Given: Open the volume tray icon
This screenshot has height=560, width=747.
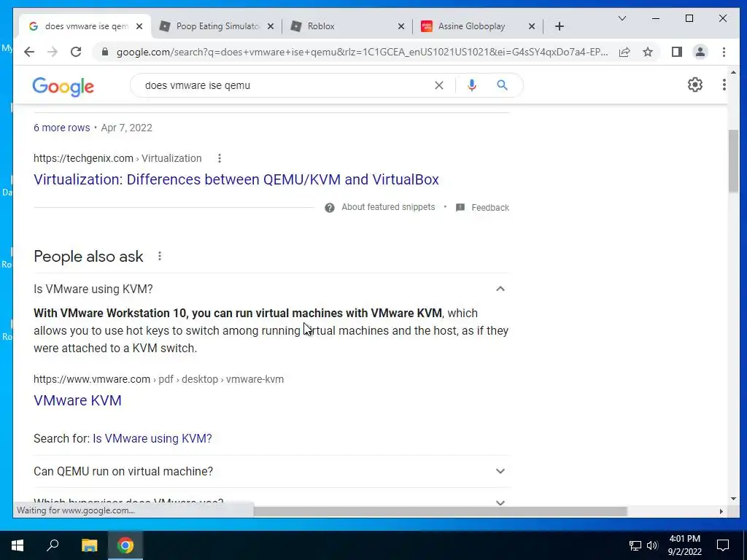Looking at the screenshot, I should click(x=652, y=545).
